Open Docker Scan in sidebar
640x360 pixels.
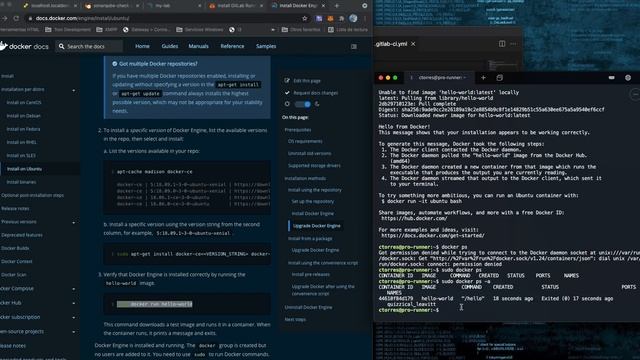click(x=14, y=275)
